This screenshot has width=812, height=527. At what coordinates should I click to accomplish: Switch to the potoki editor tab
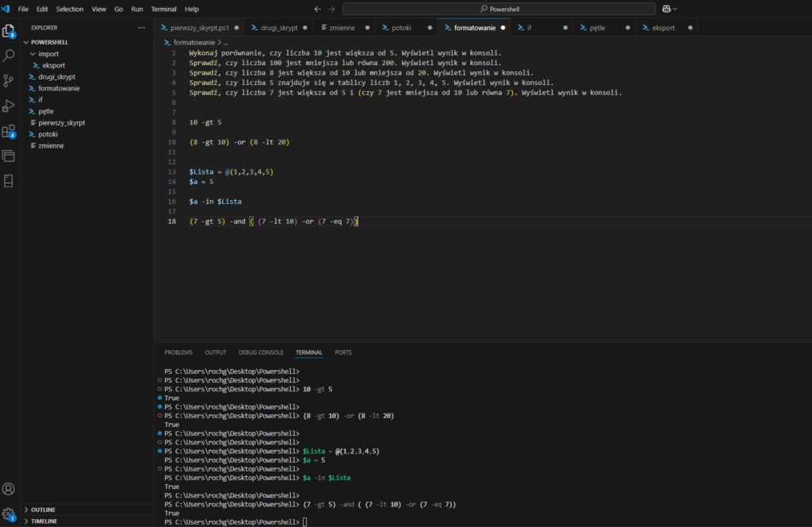pyautogui.click(x=400, y=26)
